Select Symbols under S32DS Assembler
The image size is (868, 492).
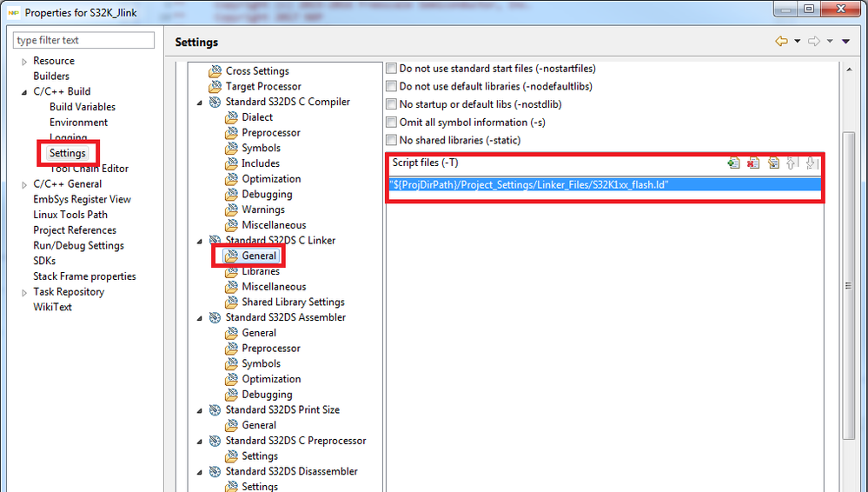click(x=261, y=363)
